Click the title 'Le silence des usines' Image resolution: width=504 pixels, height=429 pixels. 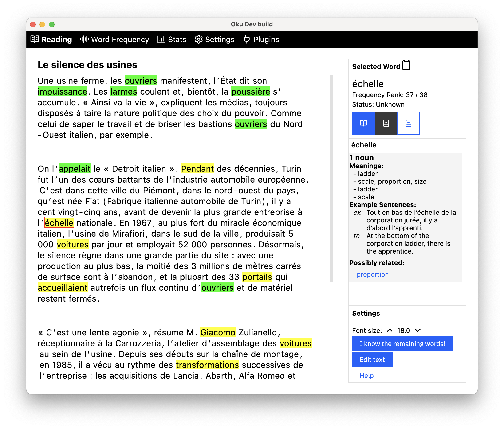click(87, 65)
